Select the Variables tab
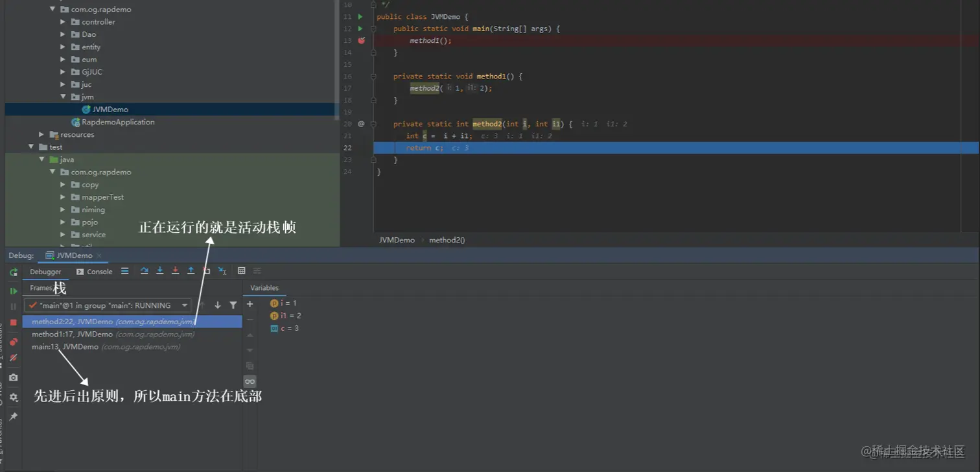Image resolution: width=980 pixels, height=472 pixels. 264,288
